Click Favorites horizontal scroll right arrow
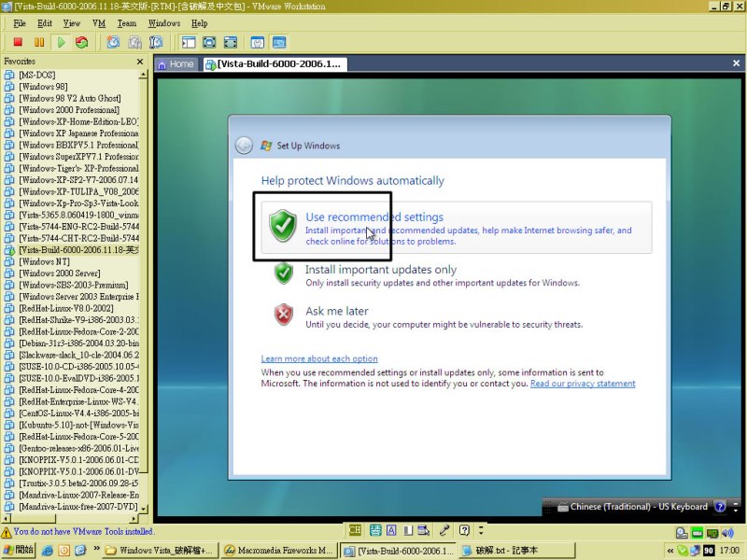 (134, 518)
